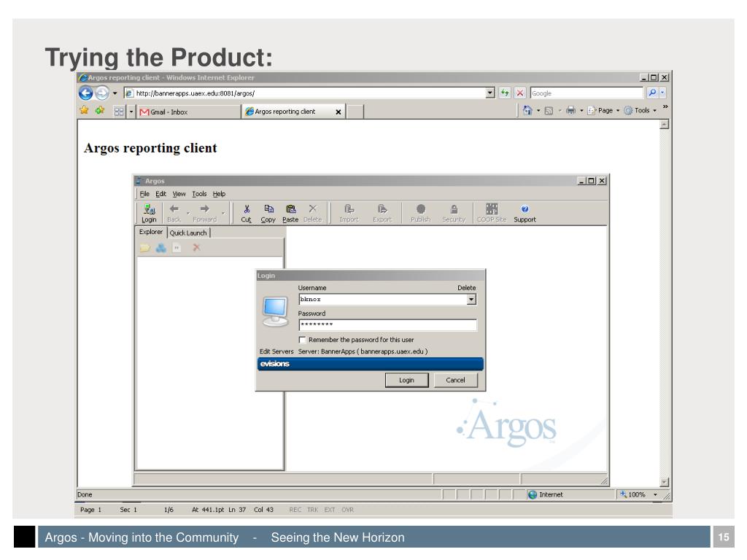747x560 pixels.
Task: Click the IE Home icon
Action: pos(527,111)
